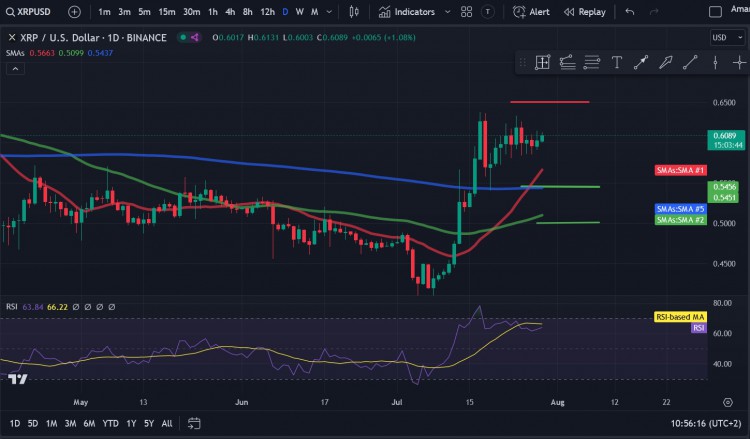Click the pink share icon in the legend

[195, 37]
